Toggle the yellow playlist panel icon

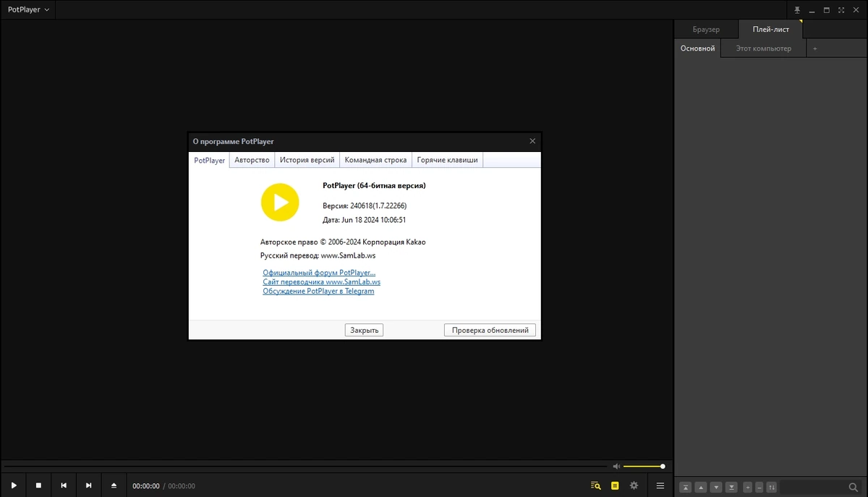coord(615,485)
